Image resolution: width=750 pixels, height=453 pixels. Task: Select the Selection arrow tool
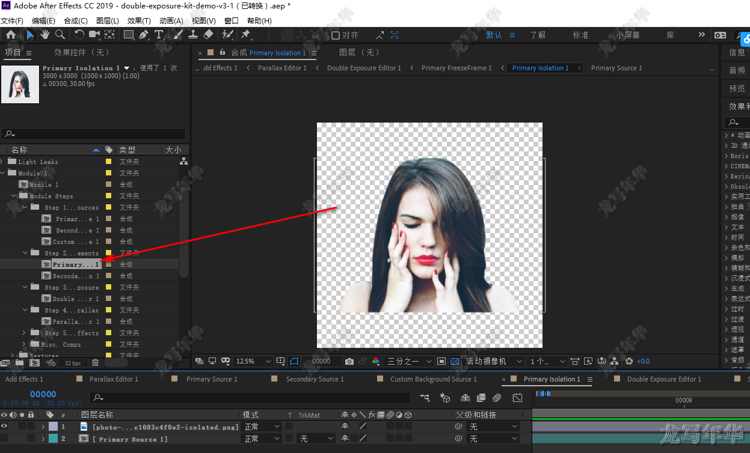coord(30,35)
